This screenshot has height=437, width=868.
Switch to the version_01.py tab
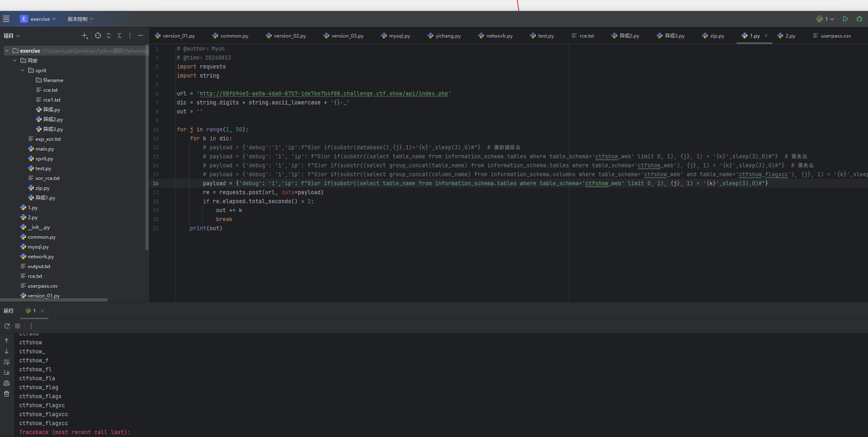tap(175, 36)
